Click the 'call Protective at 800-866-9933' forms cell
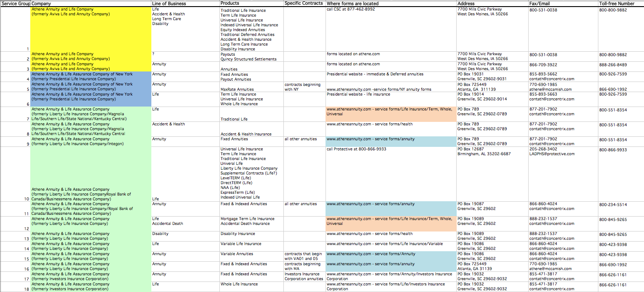This screenshot has width=644, height=292. 390,174
